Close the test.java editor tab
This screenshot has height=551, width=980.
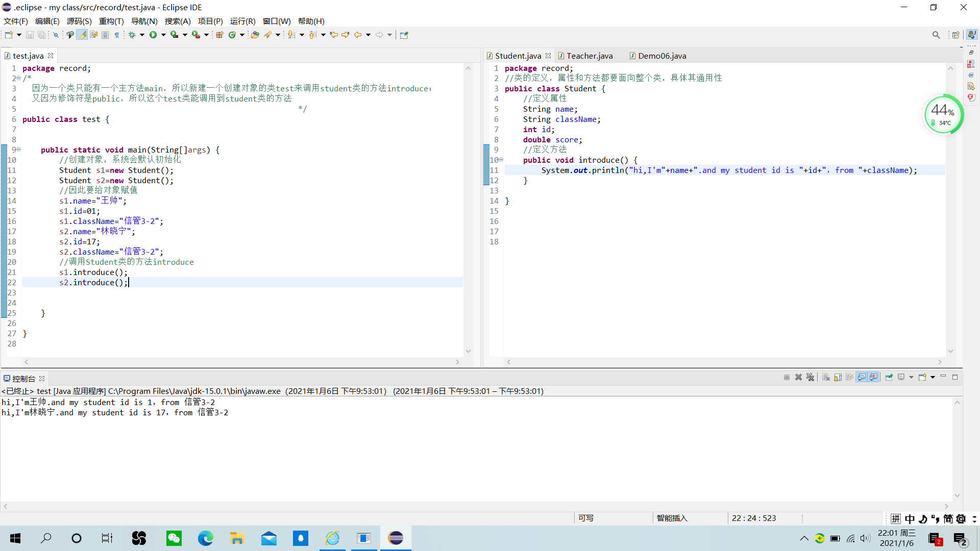coord(51,56)
